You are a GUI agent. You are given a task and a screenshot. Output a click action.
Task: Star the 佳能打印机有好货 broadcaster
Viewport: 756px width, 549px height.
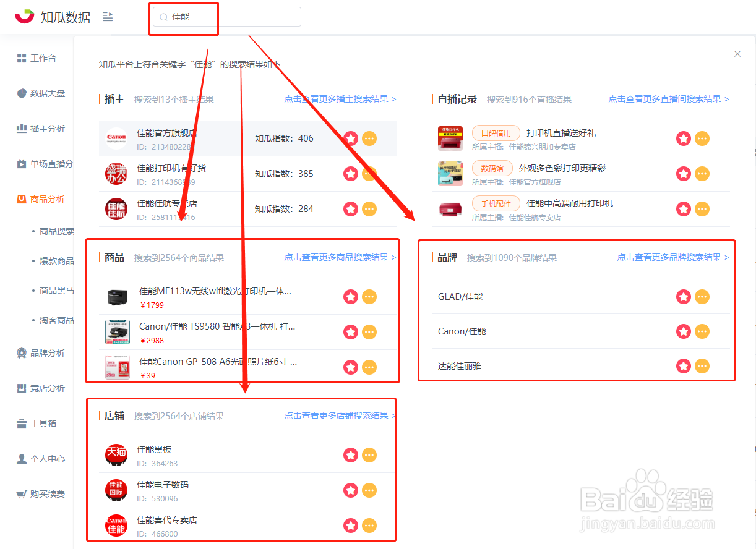point(351,174)
